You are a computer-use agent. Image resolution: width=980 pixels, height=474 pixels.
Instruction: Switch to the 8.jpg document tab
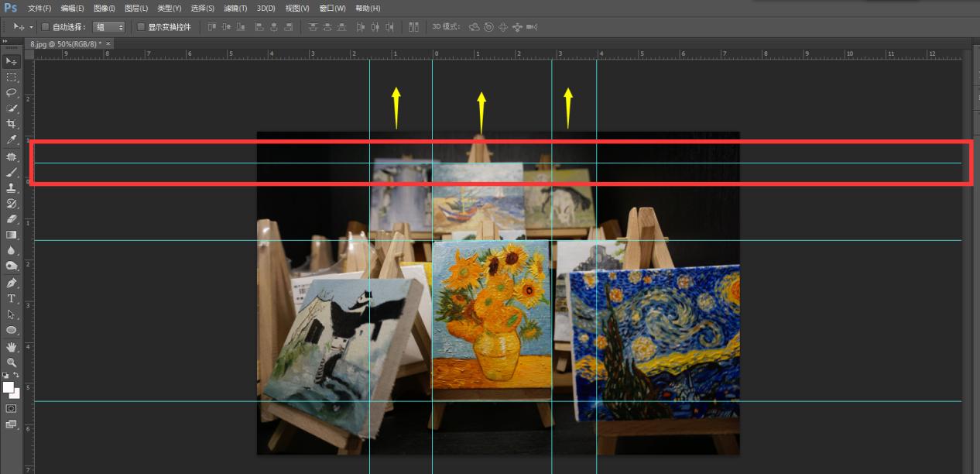[x=68, y=44]
